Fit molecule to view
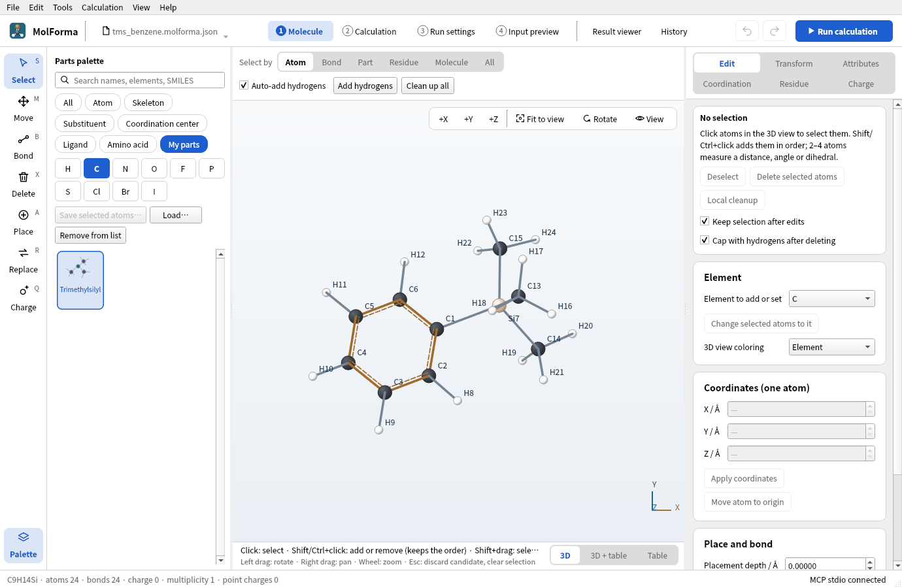 [x=540, y=119]
